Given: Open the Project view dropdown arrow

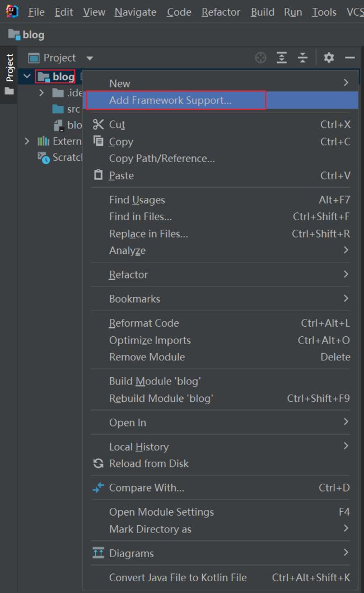Looking at the screenshot, I should (90, 58).
